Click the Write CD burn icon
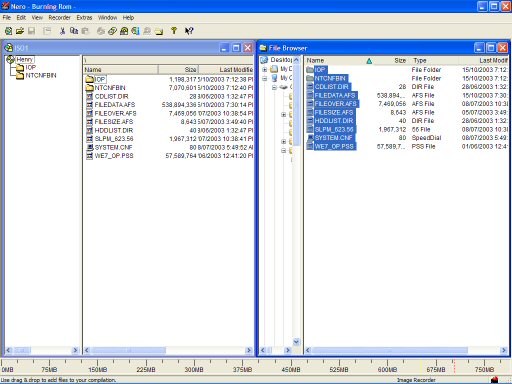Screen dimensions: 512x384 pos(113,31)
